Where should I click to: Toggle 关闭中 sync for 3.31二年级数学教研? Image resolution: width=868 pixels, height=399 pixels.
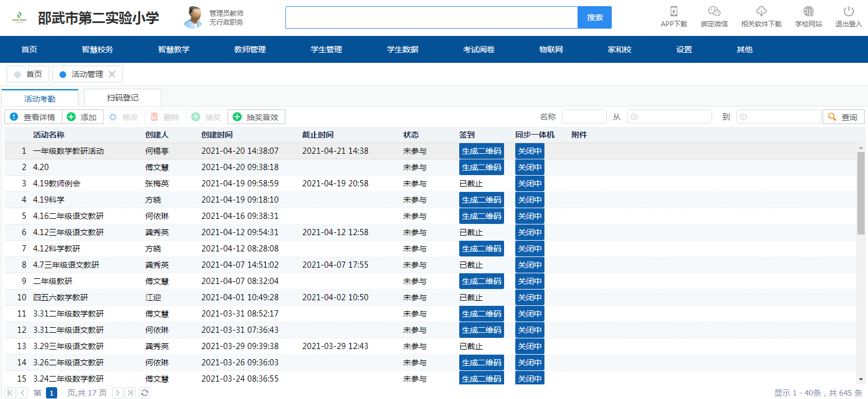point(530,314)
